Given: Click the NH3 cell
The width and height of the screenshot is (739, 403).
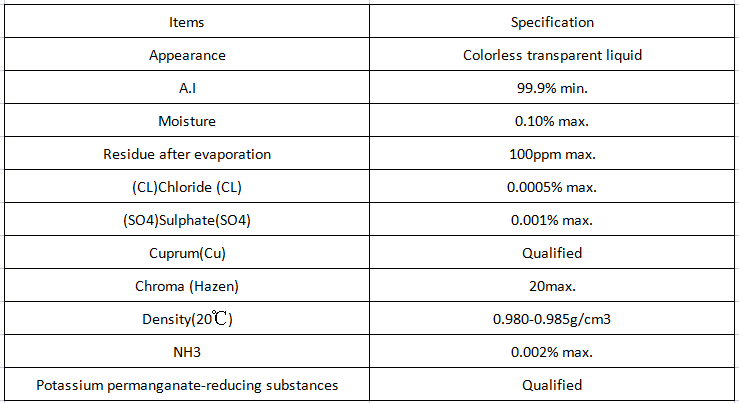Looking at the screenshot, I should pos(187,352).
